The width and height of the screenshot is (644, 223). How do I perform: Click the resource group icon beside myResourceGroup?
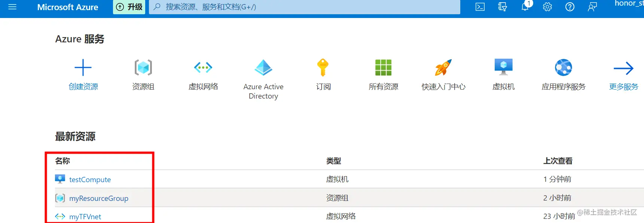(x=60, y=198)
